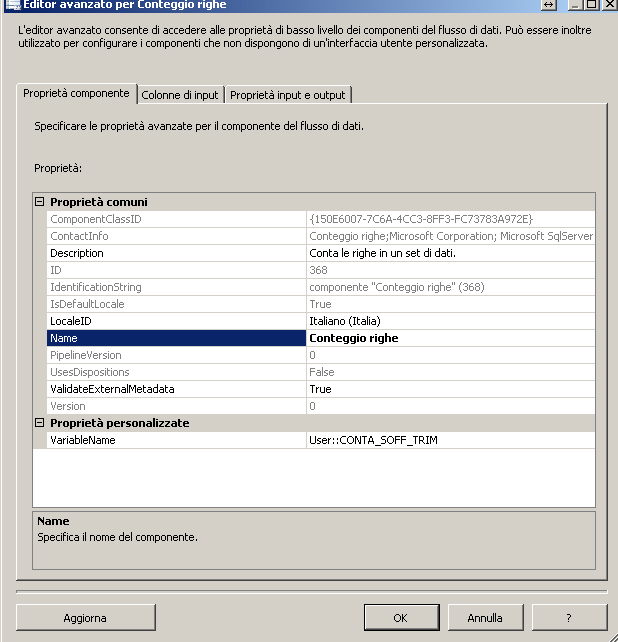
Task: Close the Editor avanzato dialog
Action: tap(609, 5)
